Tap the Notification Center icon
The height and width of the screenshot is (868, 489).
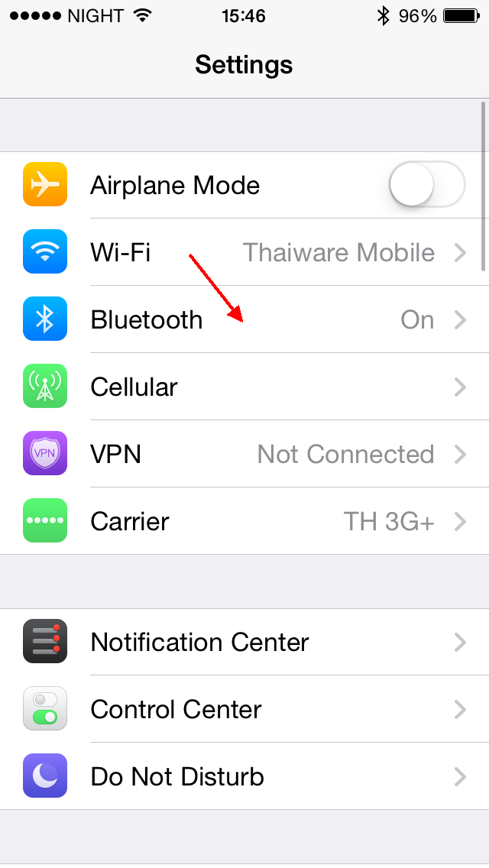45,642
